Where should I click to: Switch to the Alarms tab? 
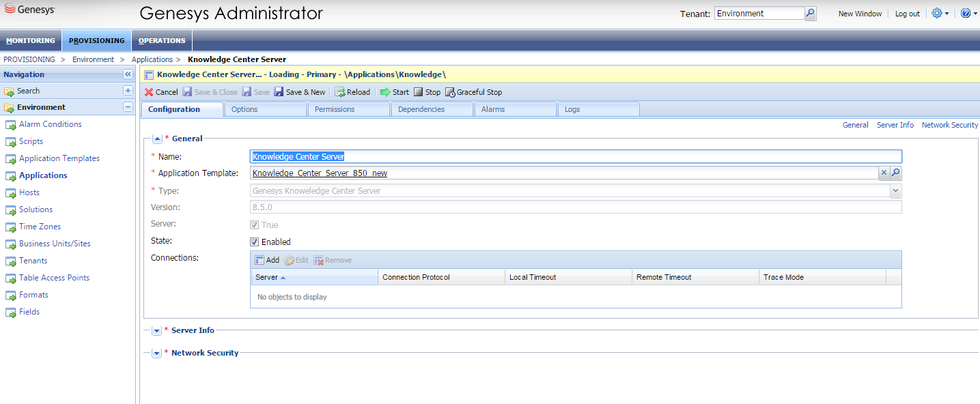point(515,109)
